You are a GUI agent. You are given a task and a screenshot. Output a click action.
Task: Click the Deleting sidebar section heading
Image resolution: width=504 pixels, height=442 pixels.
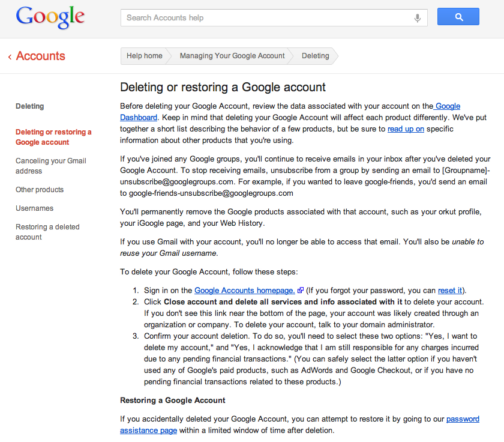click(30, 106)
